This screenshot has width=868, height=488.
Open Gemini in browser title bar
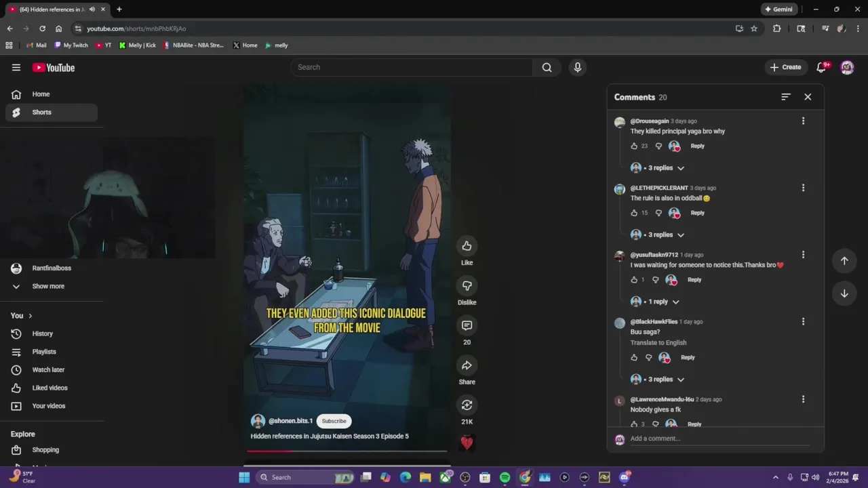click(x=778, y=9)
